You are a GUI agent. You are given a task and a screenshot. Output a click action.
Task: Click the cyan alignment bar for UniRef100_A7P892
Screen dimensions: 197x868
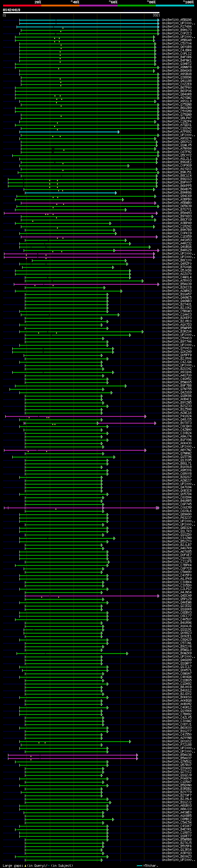[x=69, y=132]
